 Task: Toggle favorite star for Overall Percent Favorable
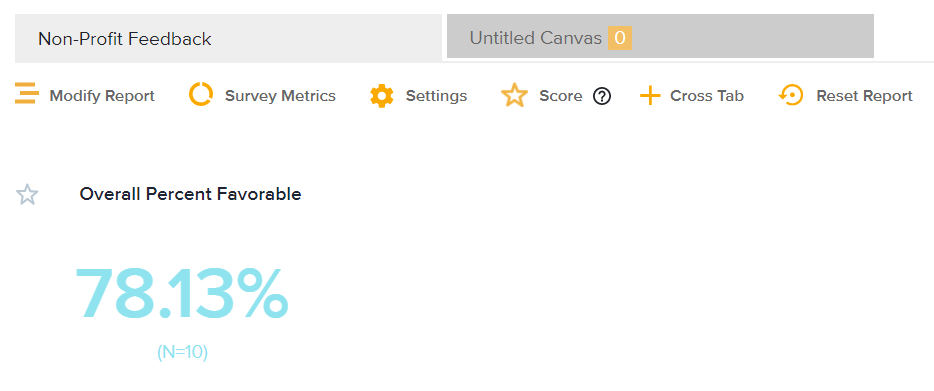pos(27,195)
